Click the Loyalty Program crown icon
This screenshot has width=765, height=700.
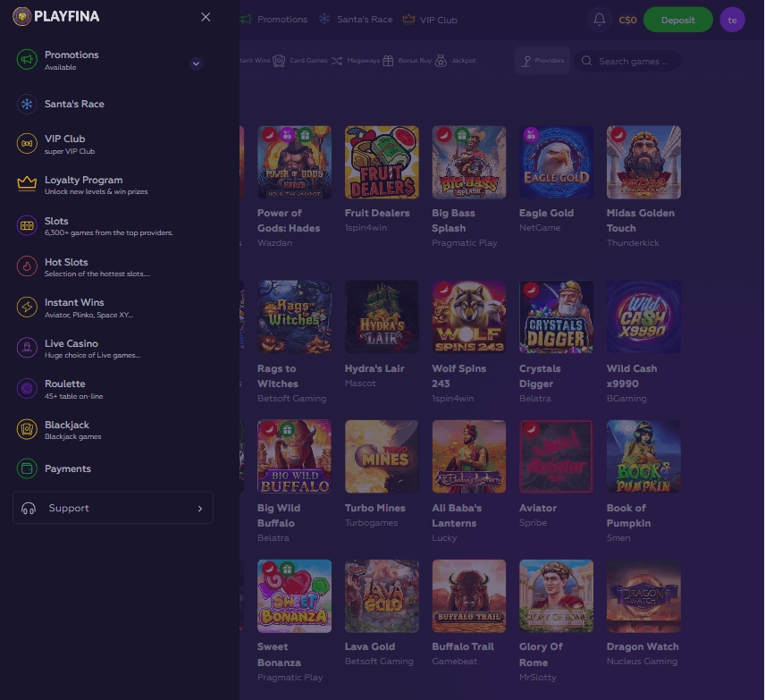pos(27,184)
